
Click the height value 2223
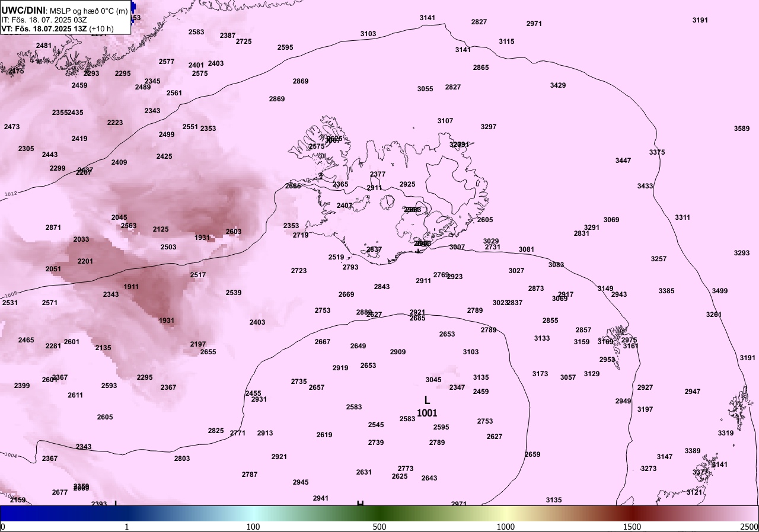115,123
